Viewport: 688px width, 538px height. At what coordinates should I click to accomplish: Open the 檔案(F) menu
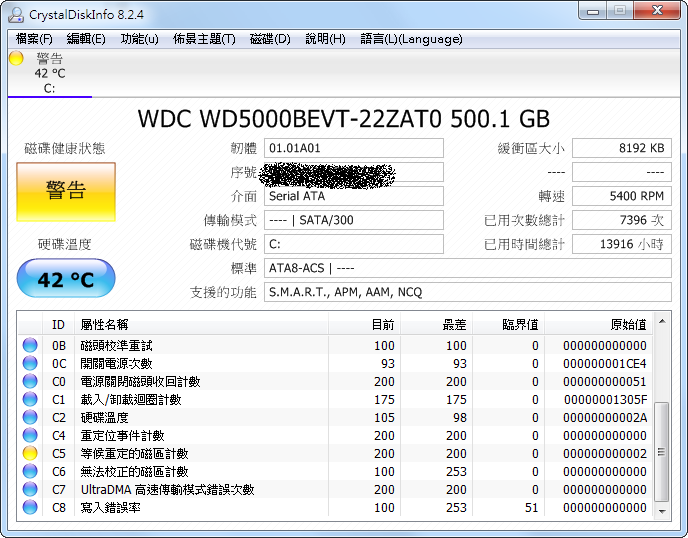[34, 39]
